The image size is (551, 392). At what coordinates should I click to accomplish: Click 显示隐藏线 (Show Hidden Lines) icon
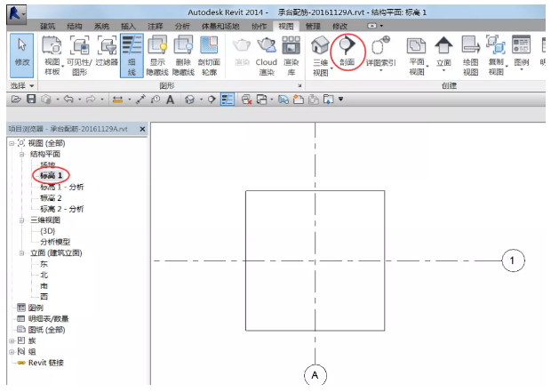point(157,54)
